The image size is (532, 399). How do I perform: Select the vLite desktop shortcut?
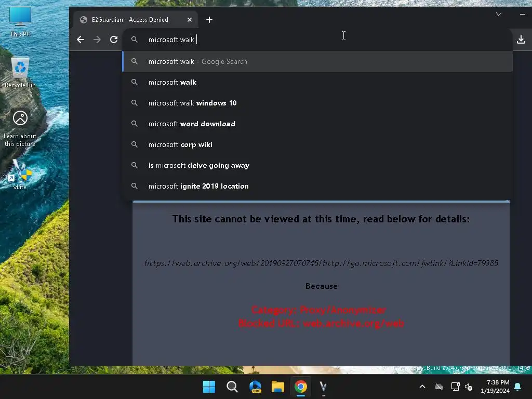point(20,175)
